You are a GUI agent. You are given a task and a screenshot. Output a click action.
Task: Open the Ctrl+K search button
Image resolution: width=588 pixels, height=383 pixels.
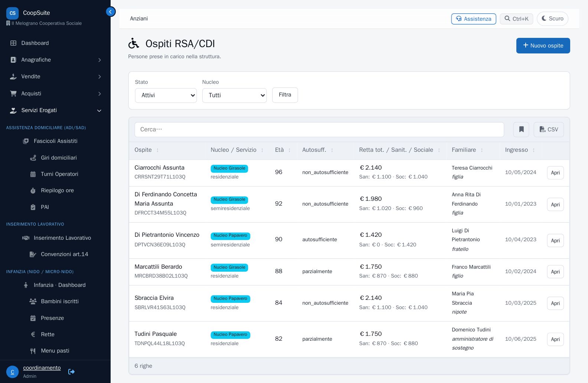pyautogui.click(x=516, y=19)
